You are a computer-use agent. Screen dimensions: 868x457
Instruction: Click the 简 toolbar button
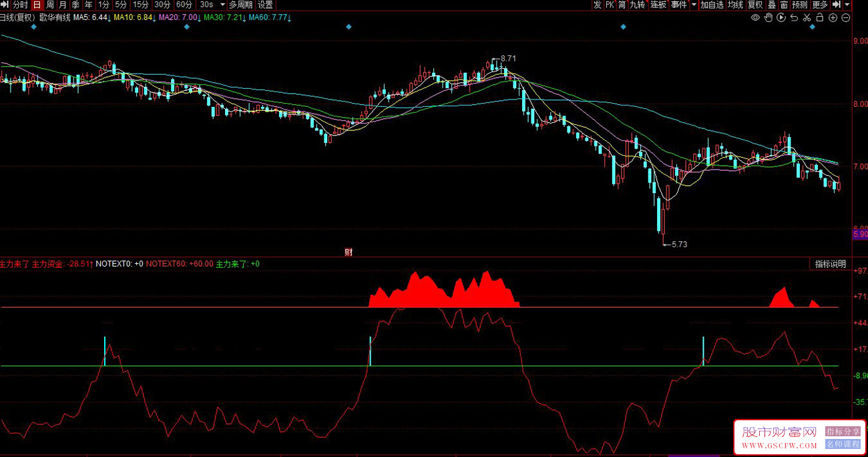pyautogui.click(x=622, y=5)
